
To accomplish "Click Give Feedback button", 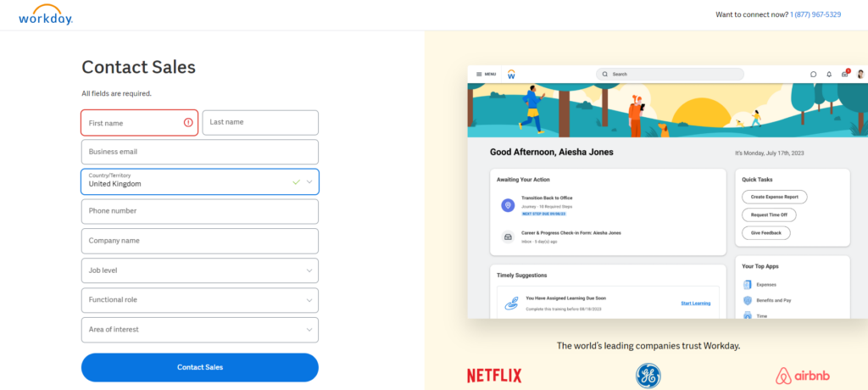I will [x=766, y=233].
